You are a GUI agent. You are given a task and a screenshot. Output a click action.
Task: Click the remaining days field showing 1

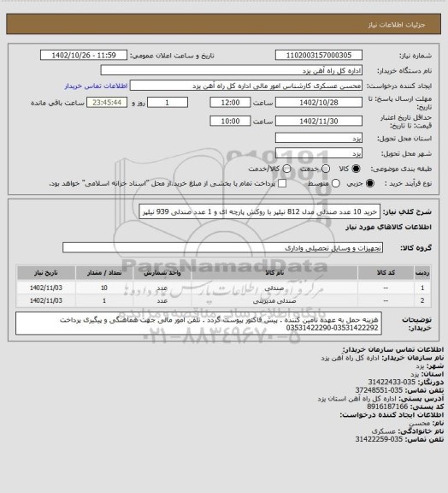pos(168,103)
